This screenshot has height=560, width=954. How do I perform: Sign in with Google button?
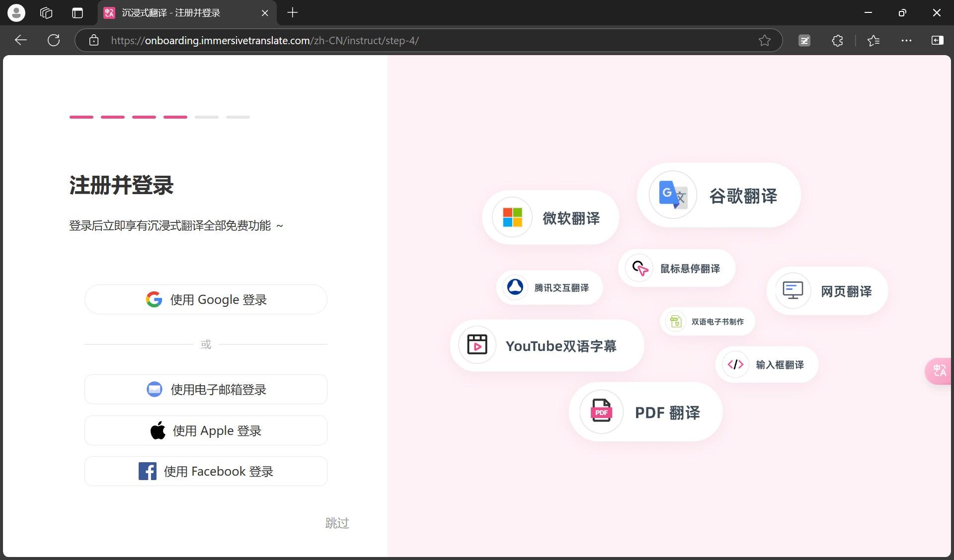(x=206, y=299)
